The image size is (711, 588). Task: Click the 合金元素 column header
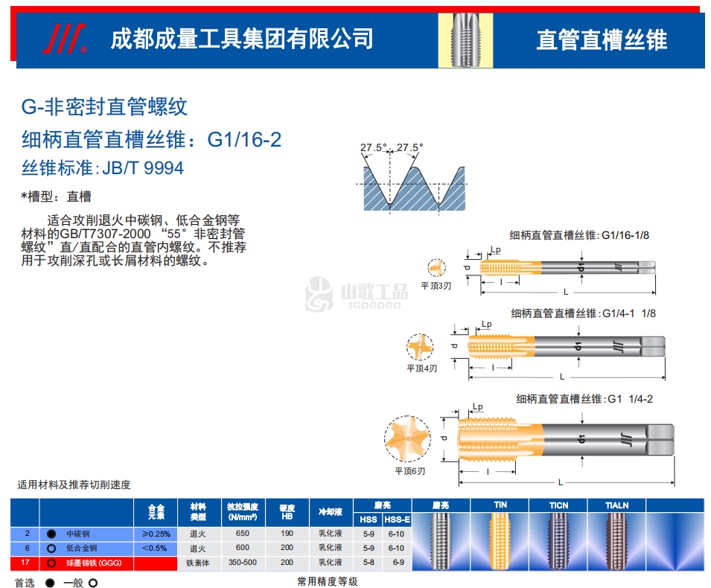click(x=156, y=512)
